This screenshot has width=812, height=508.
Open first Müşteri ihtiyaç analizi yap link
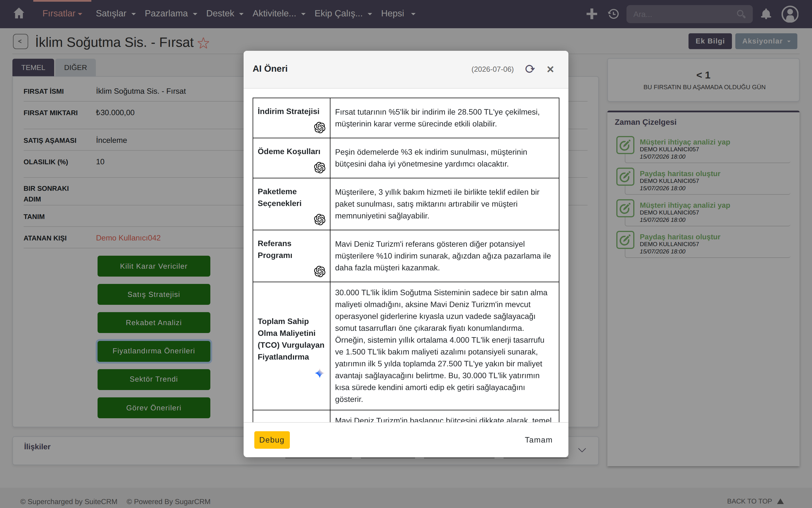685,142
